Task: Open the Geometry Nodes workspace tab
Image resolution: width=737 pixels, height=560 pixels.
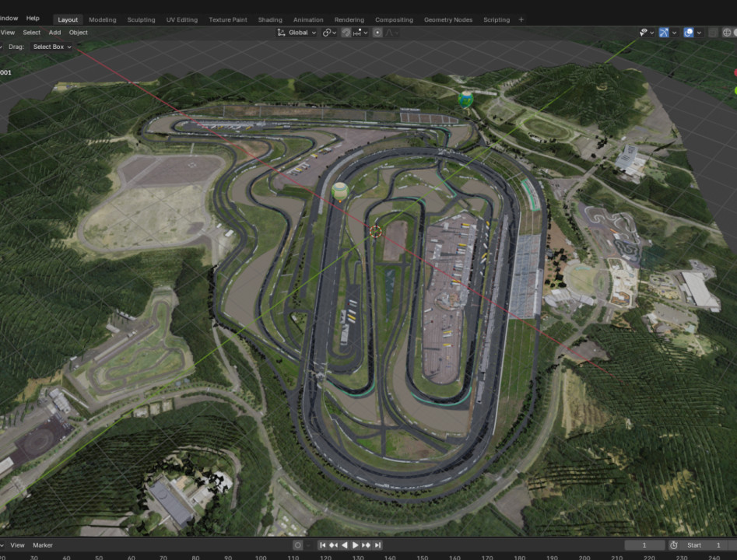Action: coord(448,19)
